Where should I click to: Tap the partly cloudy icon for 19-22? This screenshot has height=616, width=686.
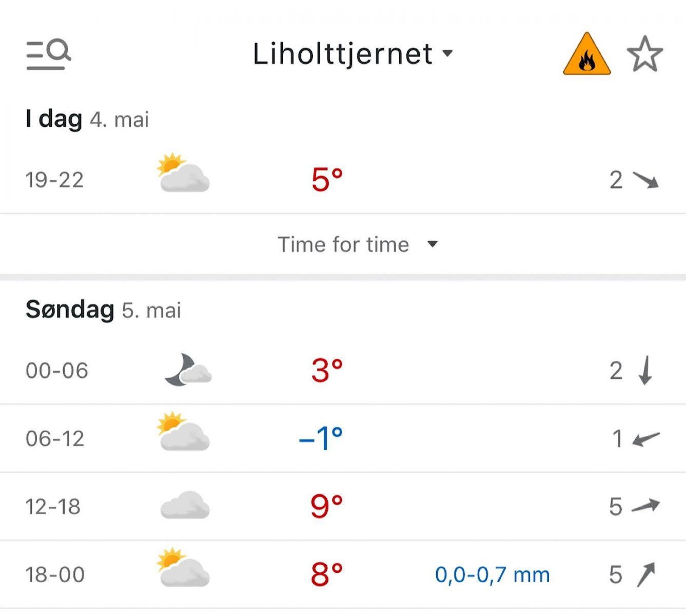184,172
